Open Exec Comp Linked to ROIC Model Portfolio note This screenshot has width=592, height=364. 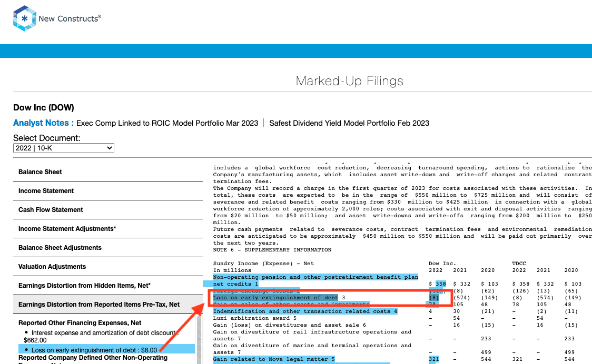tap(167, 123)
